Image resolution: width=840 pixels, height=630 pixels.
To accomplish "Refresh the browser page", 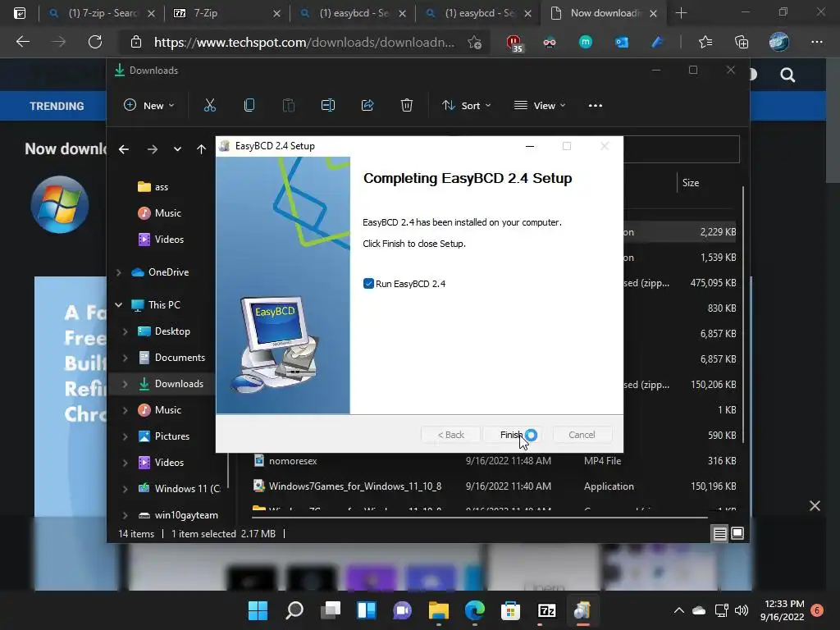I will (x=95, y=42).
